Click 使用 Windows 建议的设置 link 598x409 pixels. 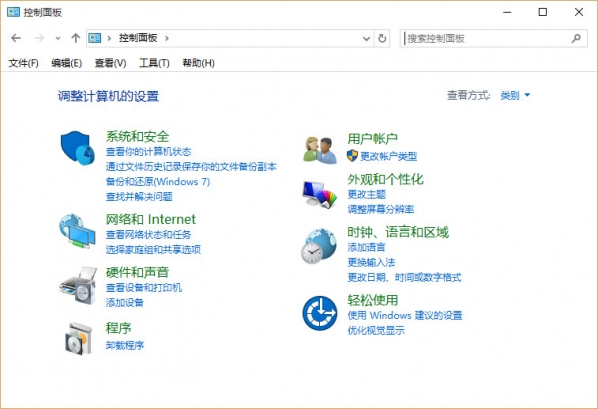(x=405, y=315)
